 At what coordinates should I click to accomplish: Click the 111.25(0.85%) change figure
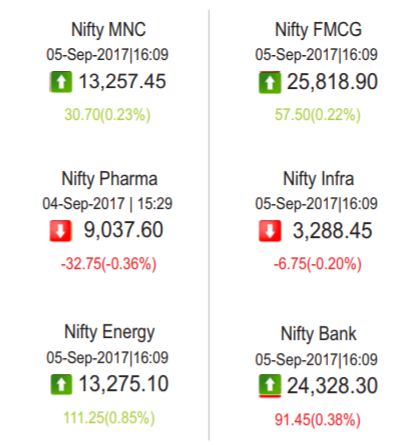(109, 418)
